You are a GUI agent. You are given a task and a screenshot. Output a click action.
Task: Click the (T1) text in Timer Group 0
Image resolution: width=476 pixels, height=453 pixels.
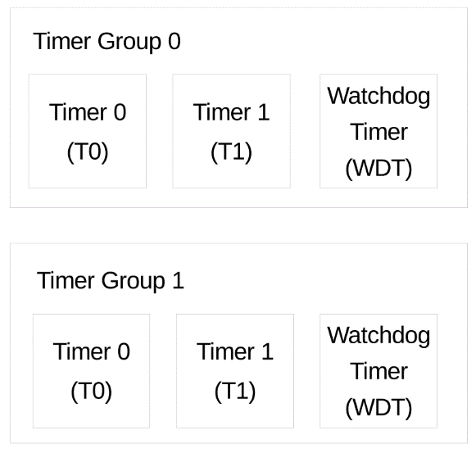pos(231,152)
